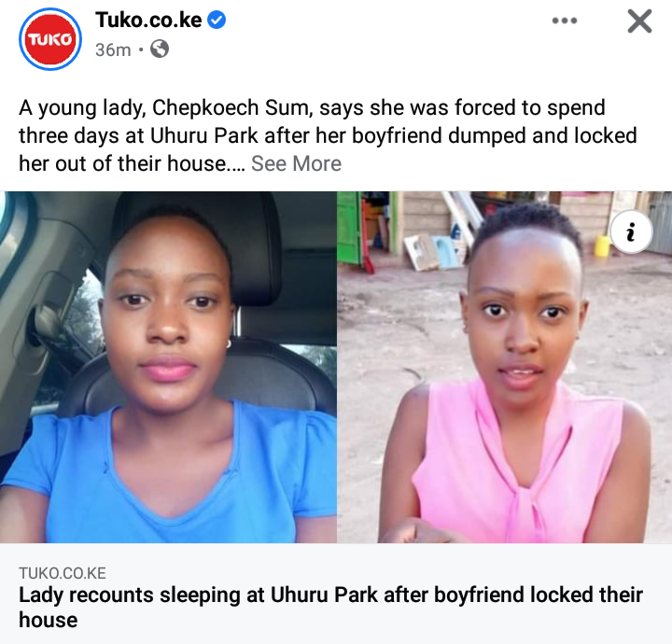Click the TUKO.CO.KE domain label
The width and height of the screenshot is (672, 644).
(x=63, y=573)
